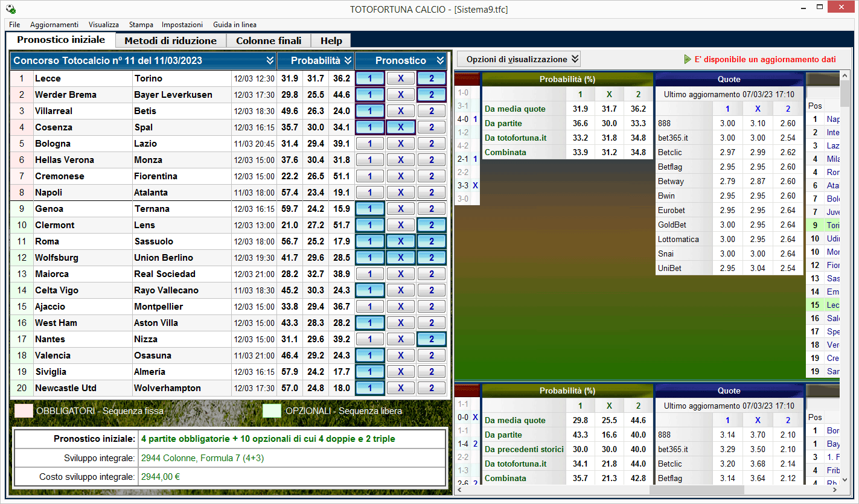Open the Opzioni di visualizzazione dropdown

click(518, 59)
